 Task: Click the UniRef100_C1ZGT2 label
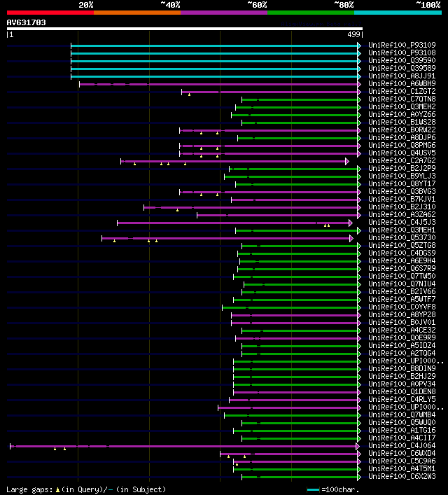402,91
